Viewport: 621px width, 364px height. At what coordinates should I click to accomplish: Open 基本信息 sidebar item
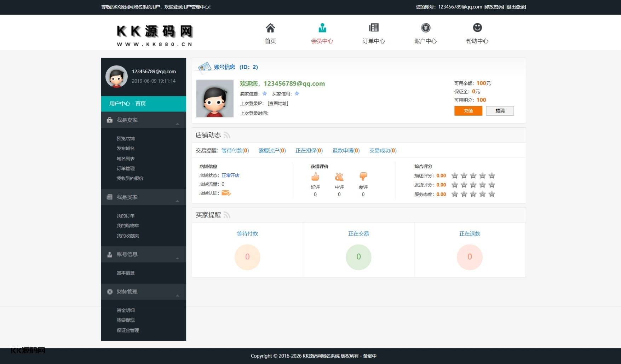point(126,273)
